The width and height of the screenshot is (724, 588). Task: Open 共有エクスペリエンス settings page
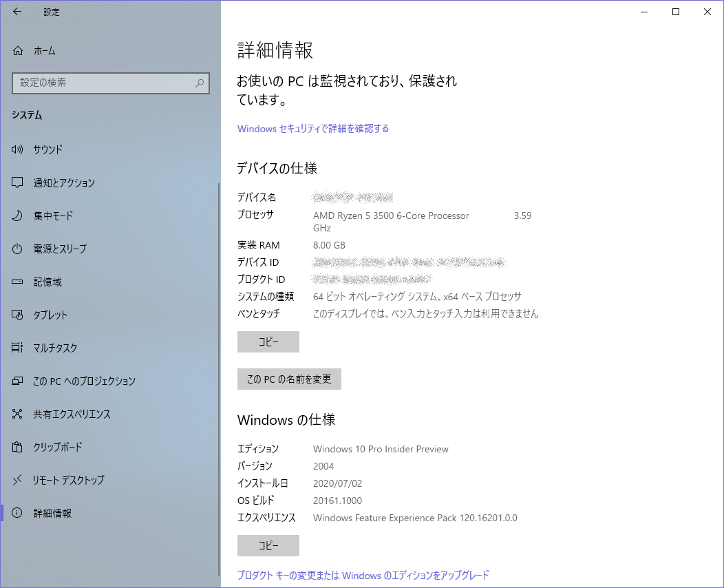(110, 414)
